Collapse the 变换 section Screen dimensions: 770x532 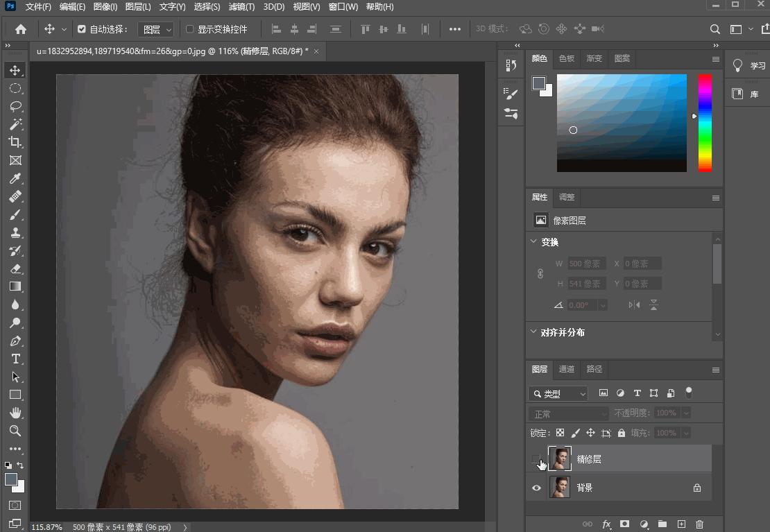pyautogui.click(x=533, y=242)
